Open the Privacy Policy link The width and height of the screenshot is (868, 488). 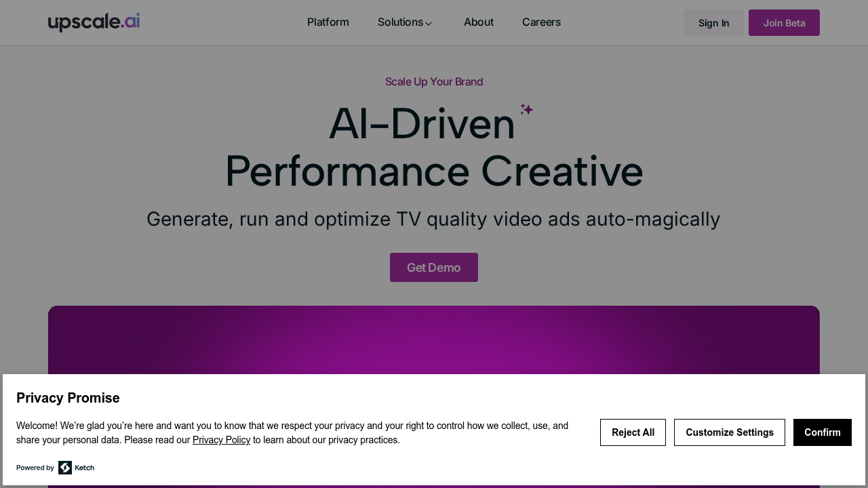[221, 440]
